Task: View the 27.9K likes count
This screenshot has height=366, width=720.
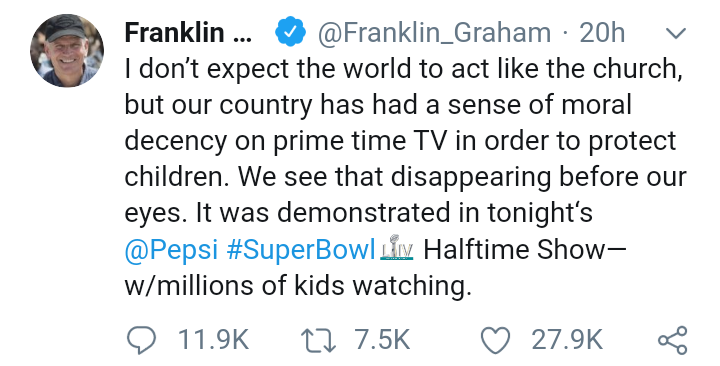Action: pyautogui.click(x=567, y=340)
